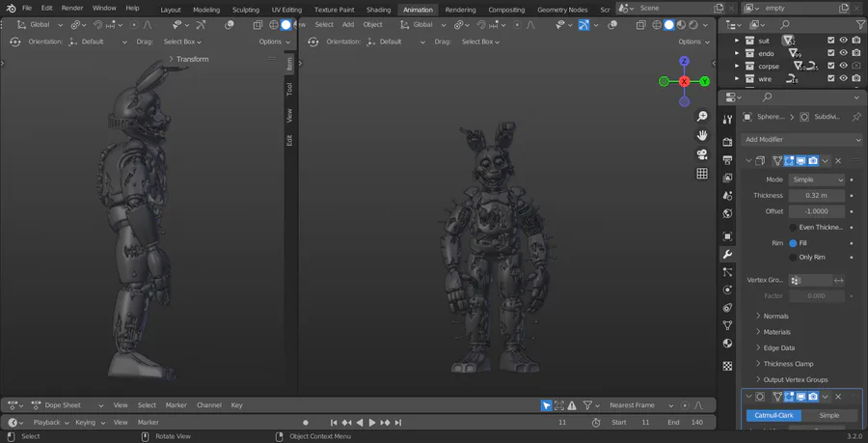Screen dimensions: 868x443
Task: Click the pan hand viewport gizmo
Action: point(702,135)
